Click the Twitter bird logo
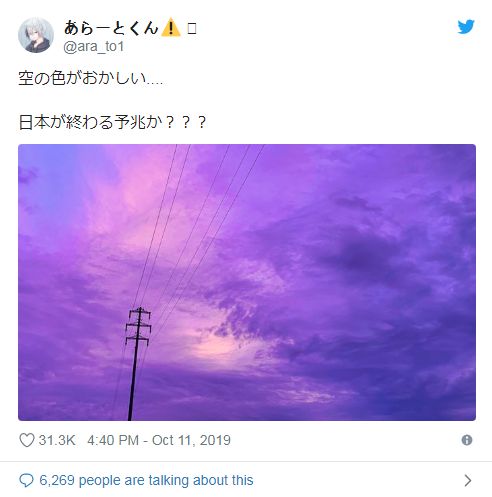Image resolution: width=492 pixels, height=497 pixels. point(466,27)
